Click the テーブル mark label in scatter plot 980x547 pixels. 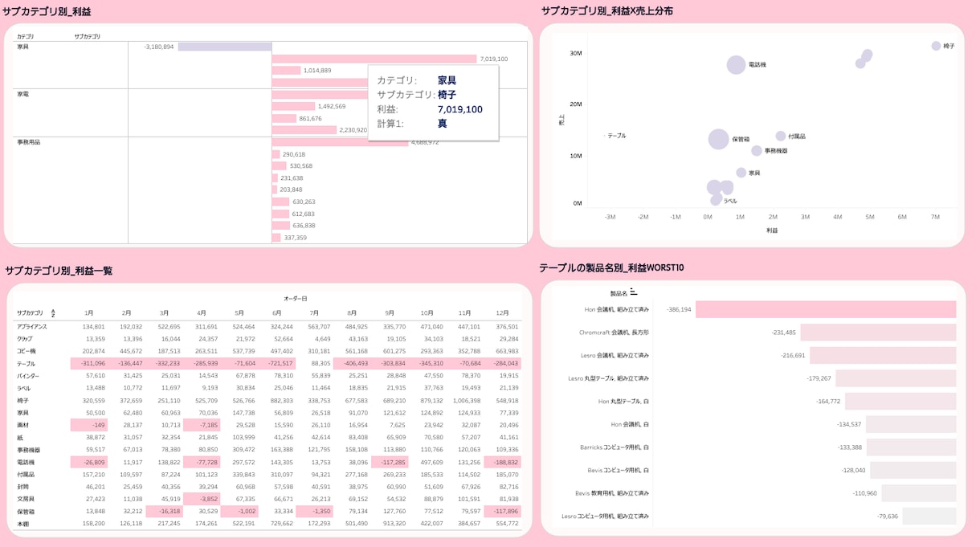[x=617, y=136]
